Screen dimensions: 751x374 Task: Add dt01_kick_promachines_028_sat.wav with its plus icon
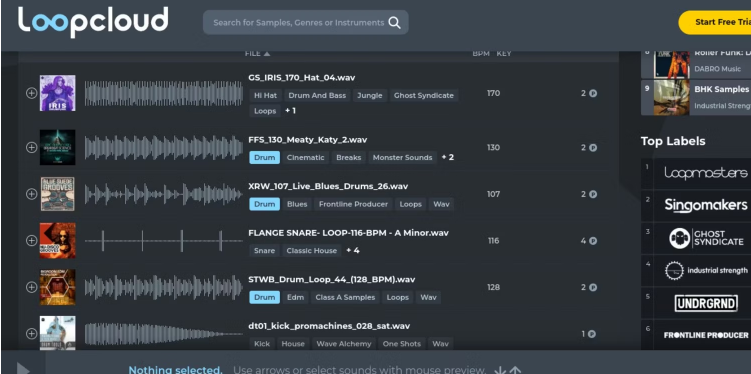coord(31,333)
